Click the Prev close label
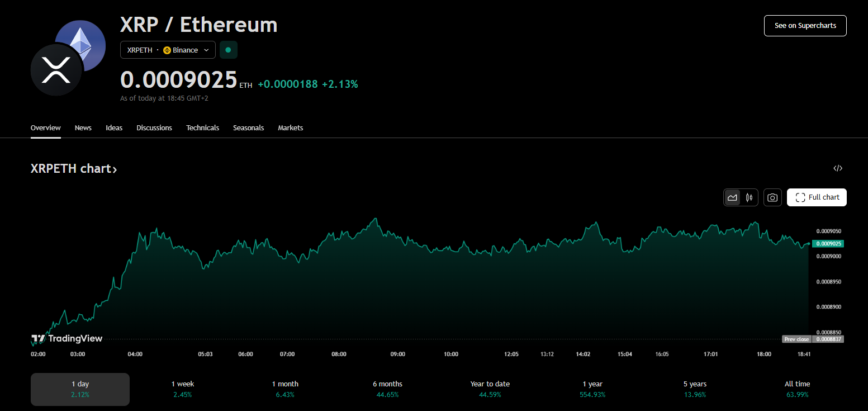This screenshot has width=868, height=411. 796,339
